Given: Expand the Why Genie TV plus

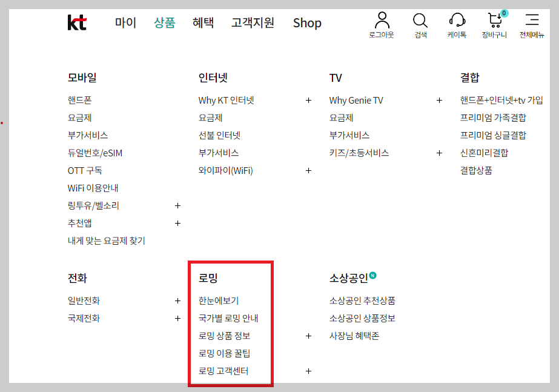Looking at the screenshot, I should point(439,101).
